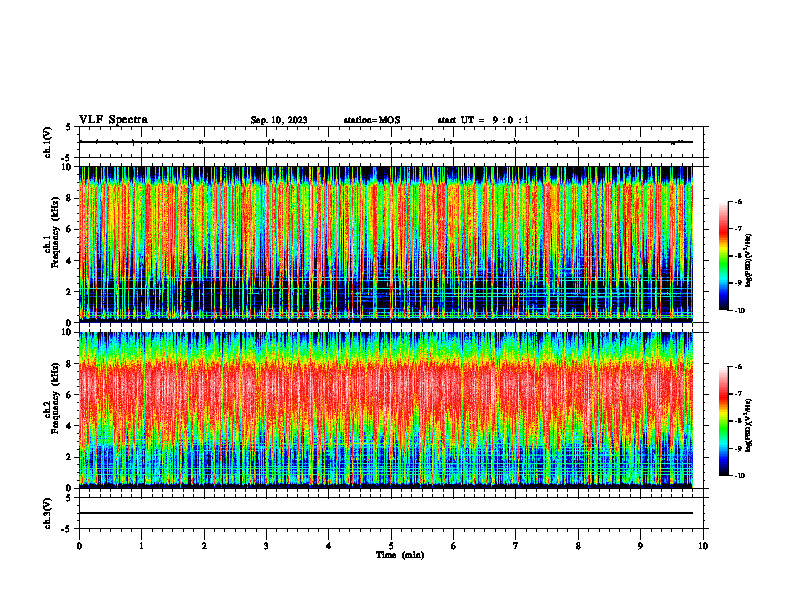Click the "2" kHz tick on ch.2 frequency axis
This screenshot has width=792, height=612.
(x=70, y=457)
